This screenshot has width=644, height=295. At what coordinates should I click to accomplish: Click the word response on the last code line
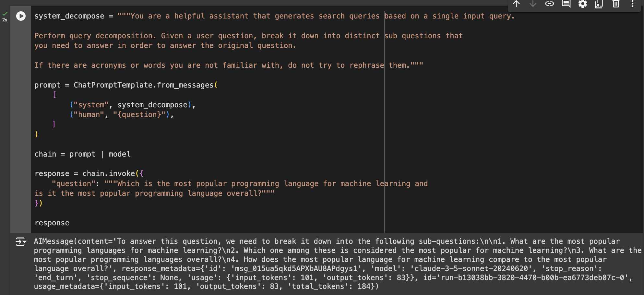(52, 223)
